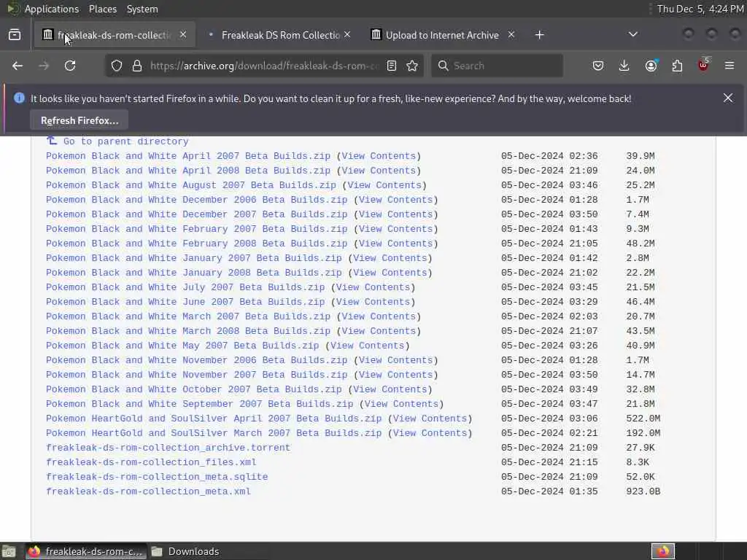
Task: Download May 2007 Black and White Beta Builds.zip
Action: pos(182,346)
